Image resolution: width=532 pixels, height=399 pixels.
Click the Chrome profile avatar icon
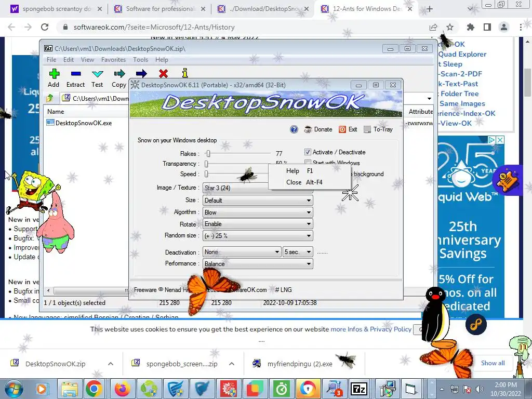(x=504, y=27)
